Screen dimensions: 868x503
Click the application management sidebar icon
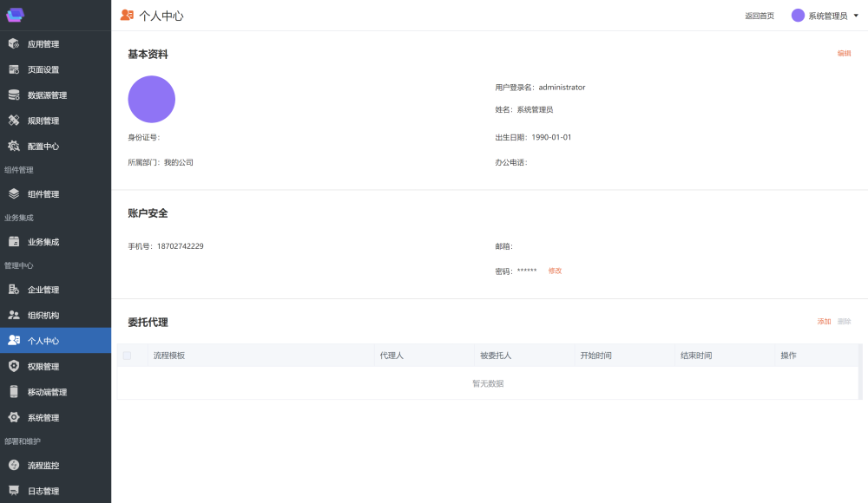tap(14, 43)
